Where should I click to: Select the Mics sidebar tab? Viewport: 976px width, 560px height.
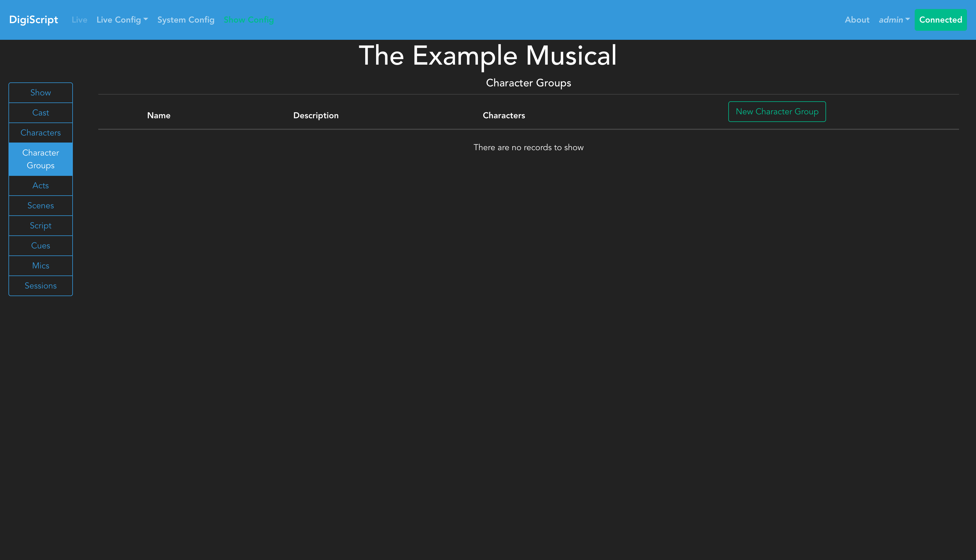40,265
